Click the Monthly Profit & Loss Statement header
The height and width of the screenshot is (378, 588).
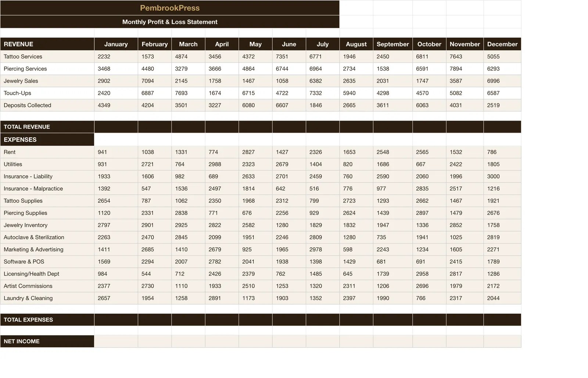(170, 22)
